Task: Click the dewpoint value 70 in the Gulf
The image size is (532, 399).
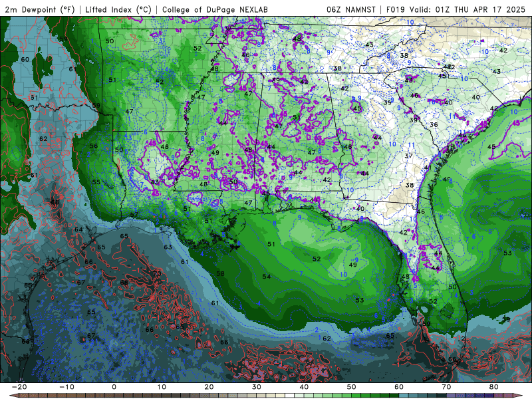Action: [157, 273]
